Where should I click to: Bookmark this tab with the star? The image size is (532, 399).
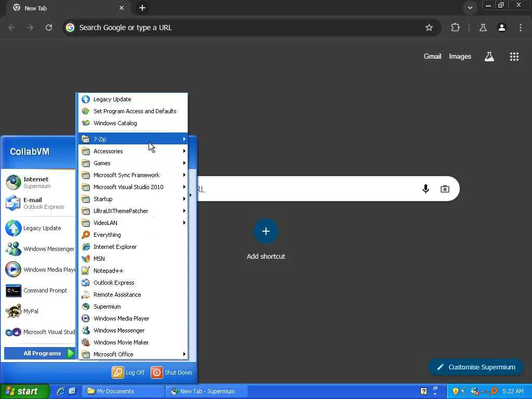tap(429, 28)
